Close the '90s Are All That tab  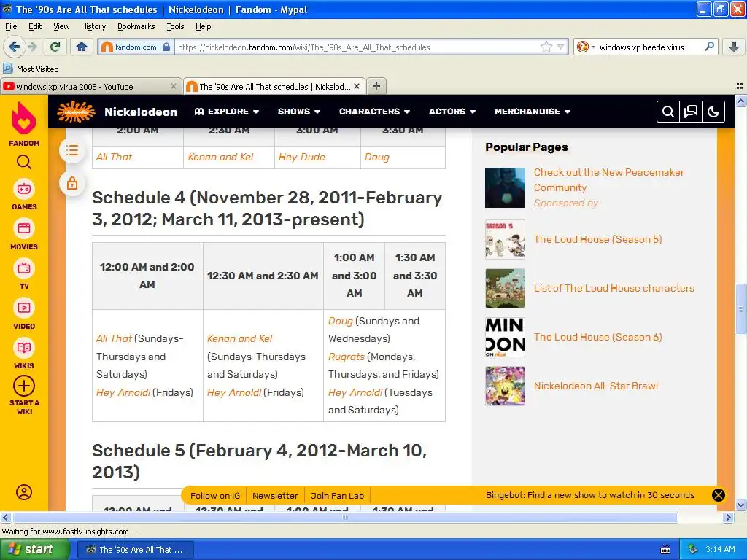coord(357,86)
